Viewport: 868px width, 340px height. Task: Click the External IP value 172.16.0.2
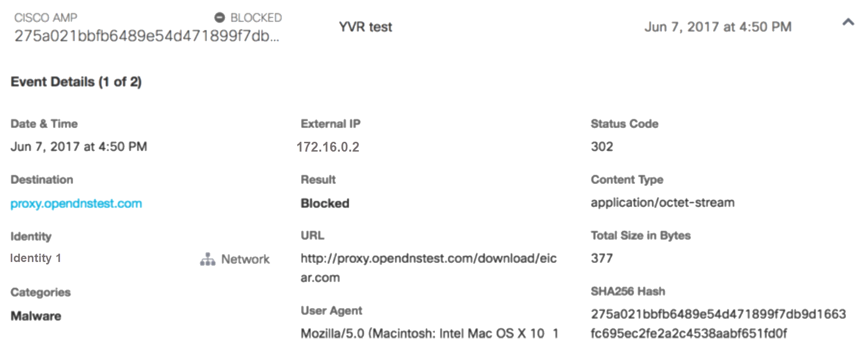[x=328, y=147]
